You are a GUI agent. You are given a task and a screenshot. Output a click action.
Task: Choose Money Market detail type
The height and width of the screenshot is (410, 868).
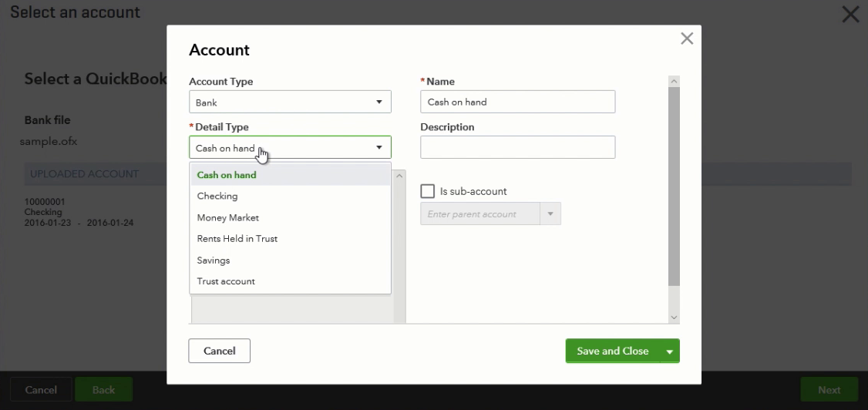(x=290, y=217)
